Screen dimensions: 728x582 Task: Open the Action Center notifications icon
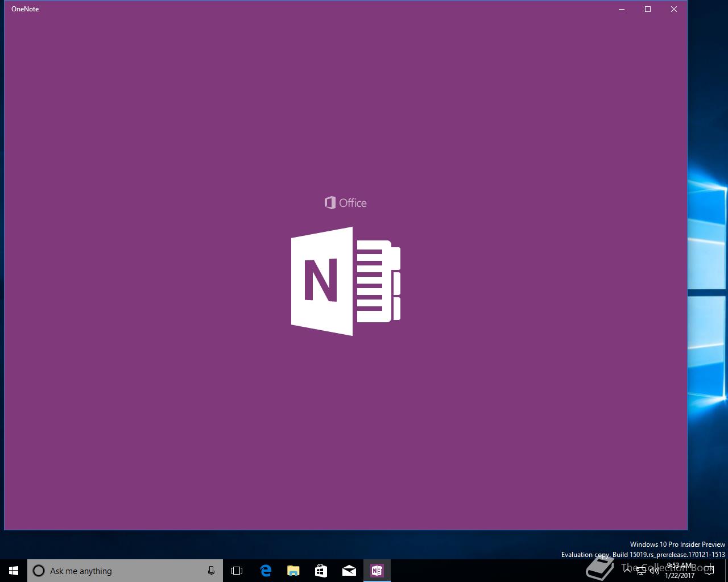coord(709,571)
